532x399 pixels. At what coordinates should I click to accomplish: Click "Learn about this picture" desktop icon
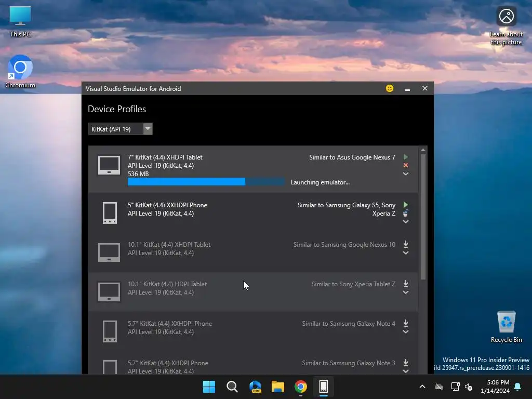pos(506,26)
